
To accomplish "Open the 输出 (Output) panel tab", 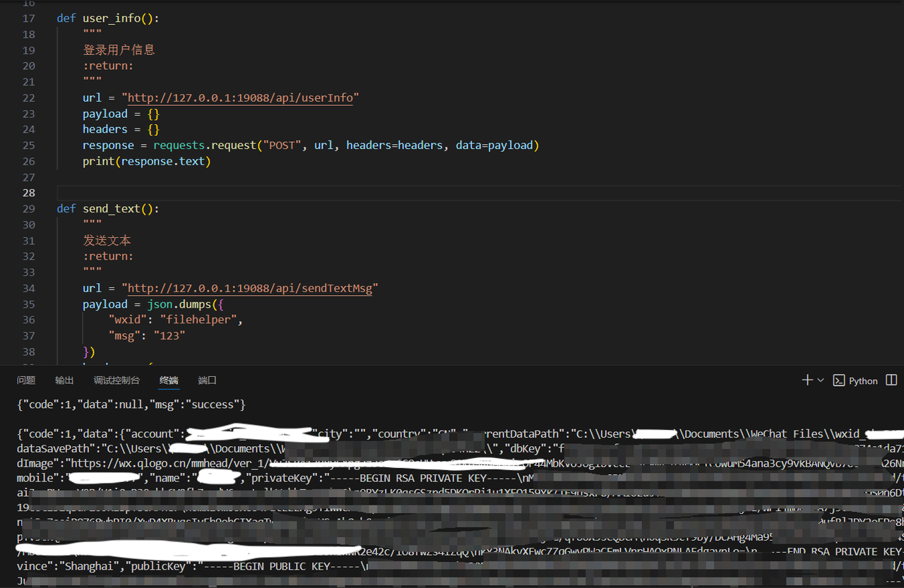I will coord(64,380).
